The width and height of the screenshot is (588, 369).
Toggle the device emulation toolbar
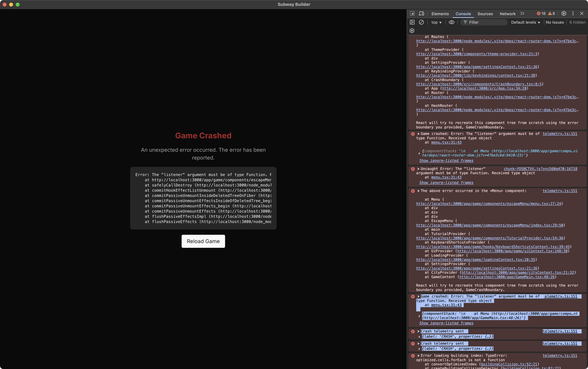pyautogui.click(x=421, y=14)
